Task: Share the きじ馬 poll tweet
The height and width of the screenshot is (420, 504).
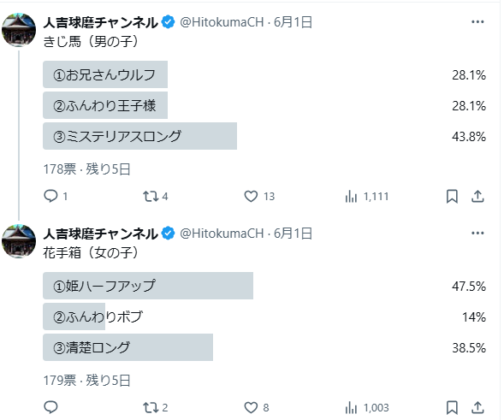Action: [x=477, y=196]
